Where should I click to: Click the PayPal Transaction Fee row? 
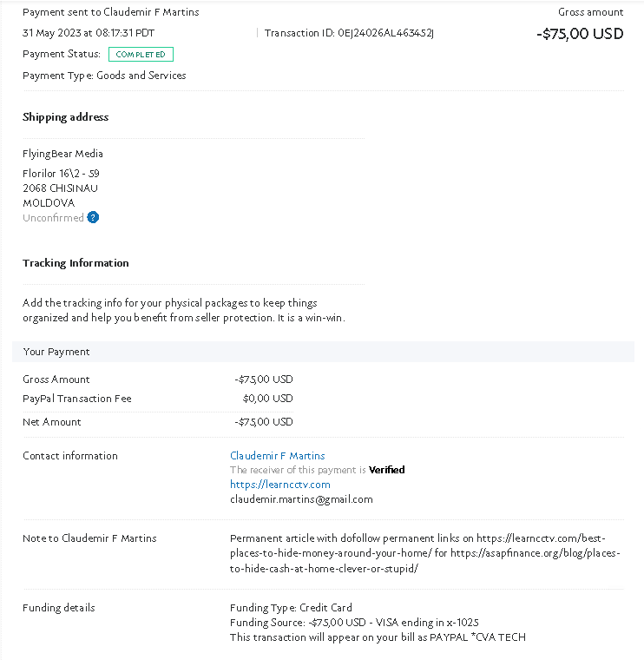coord(158,399)
